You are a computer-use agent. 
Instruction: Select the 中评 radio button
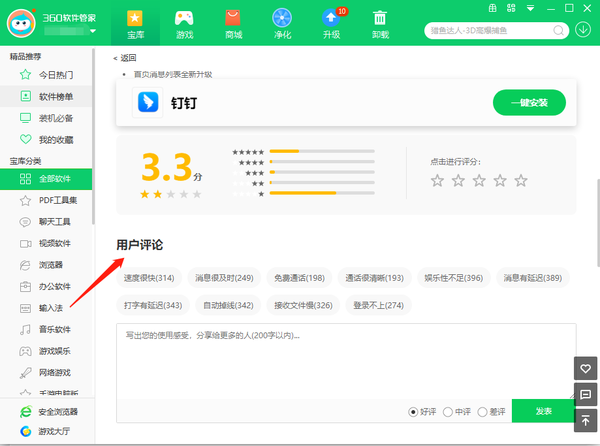click(447, 412)
